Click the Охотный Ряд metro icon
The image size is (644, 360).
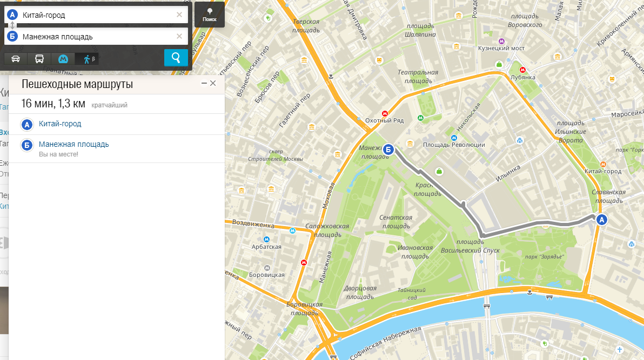pos(385,113)
